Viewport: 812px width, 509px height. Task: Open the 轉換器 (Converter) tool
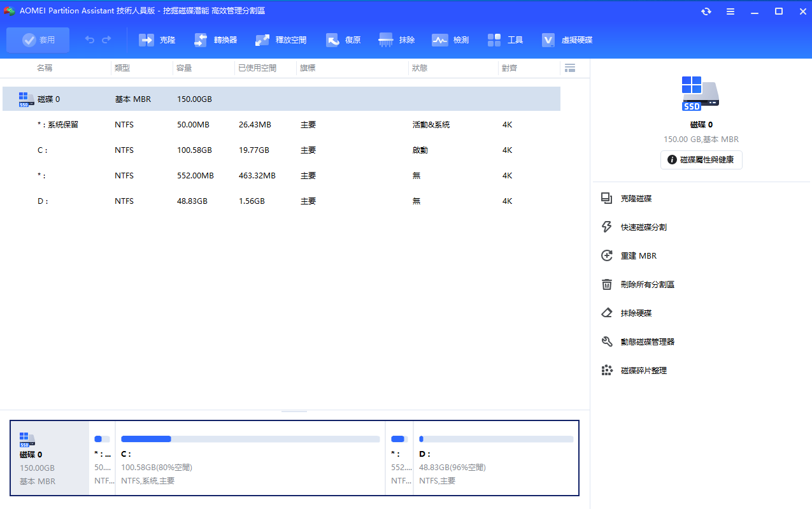[x=215, y=40]
